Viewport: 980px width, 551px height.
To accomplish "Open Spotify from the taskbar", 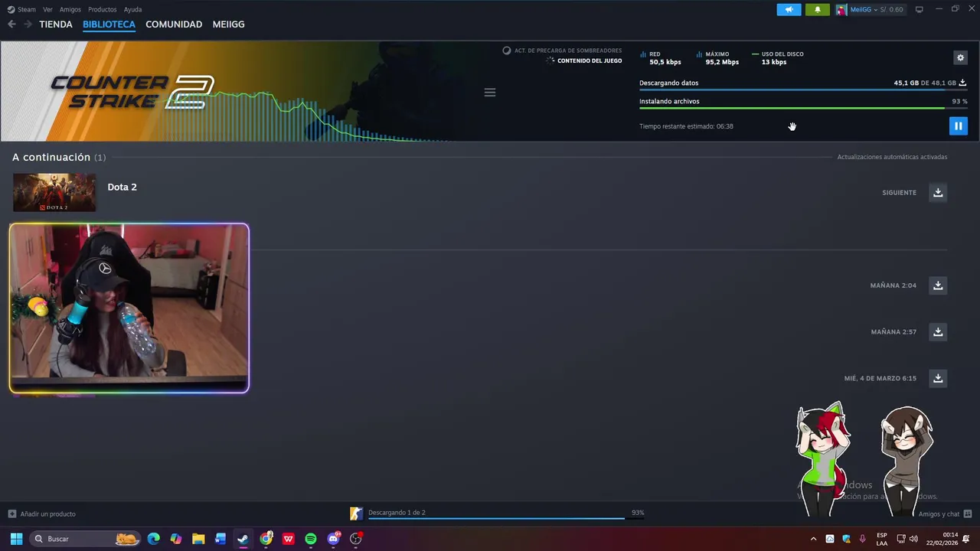I will (x=310, y=539).
